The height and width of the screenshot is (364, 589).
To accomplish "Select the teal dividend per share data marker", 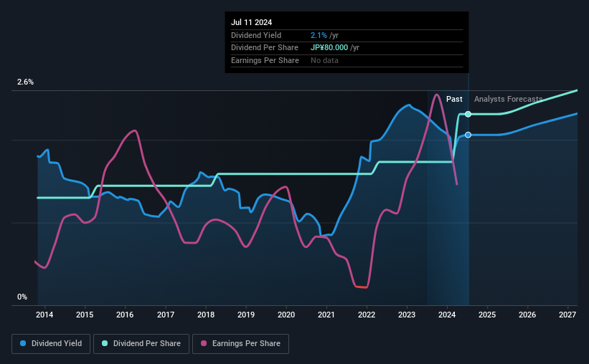I will click(468, 114).
